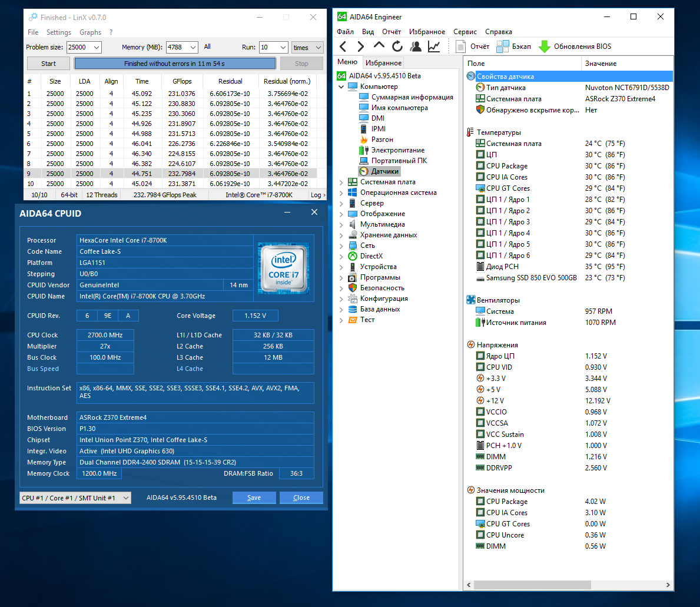This screenshot has width=700, height=607.
Task: Open the Problem size dropdown in LinX
Action: point(97,47)
